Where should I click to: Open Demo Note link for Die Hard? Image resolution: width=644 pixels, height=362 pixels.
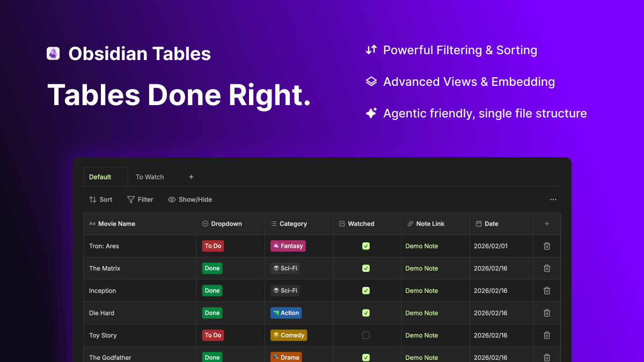click(x=422, y=313)
